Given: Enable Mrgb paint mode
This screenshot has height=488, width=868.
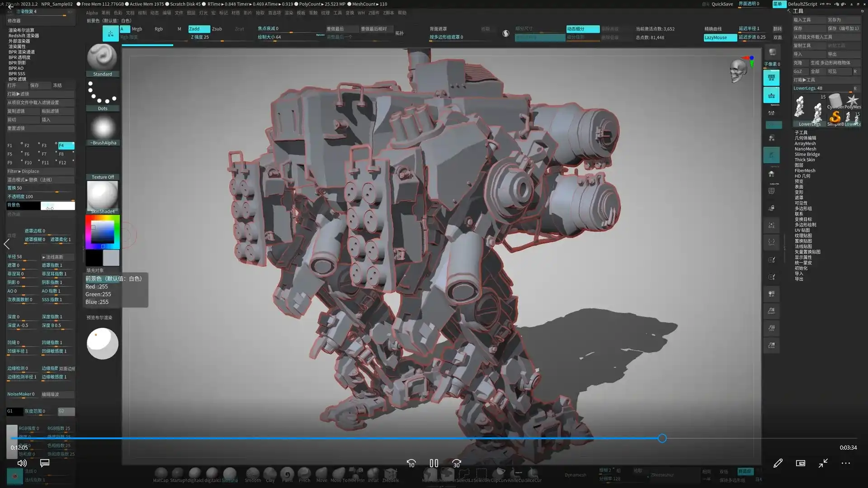Looking at the screenshot, I should click(x=137, y=28).
